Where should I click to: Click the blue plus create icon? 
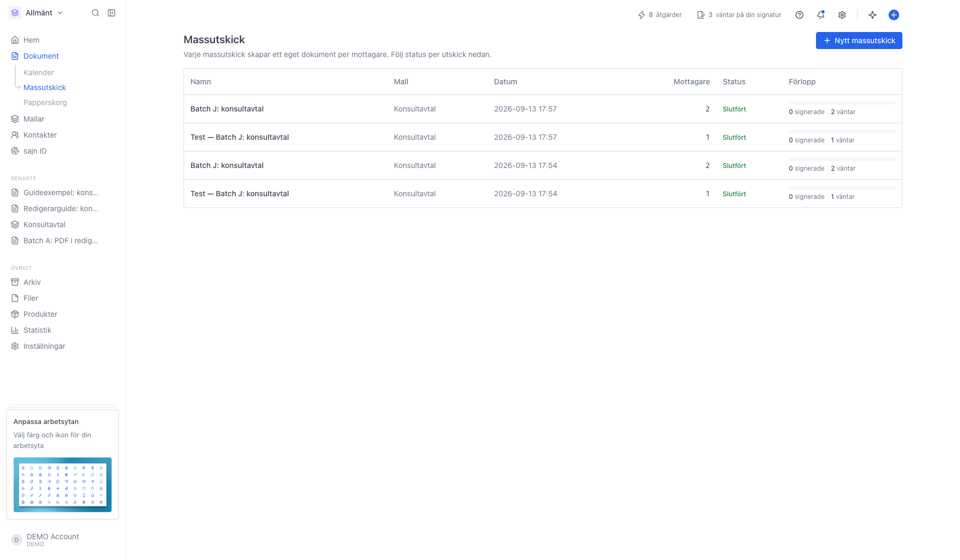[894, 15]
